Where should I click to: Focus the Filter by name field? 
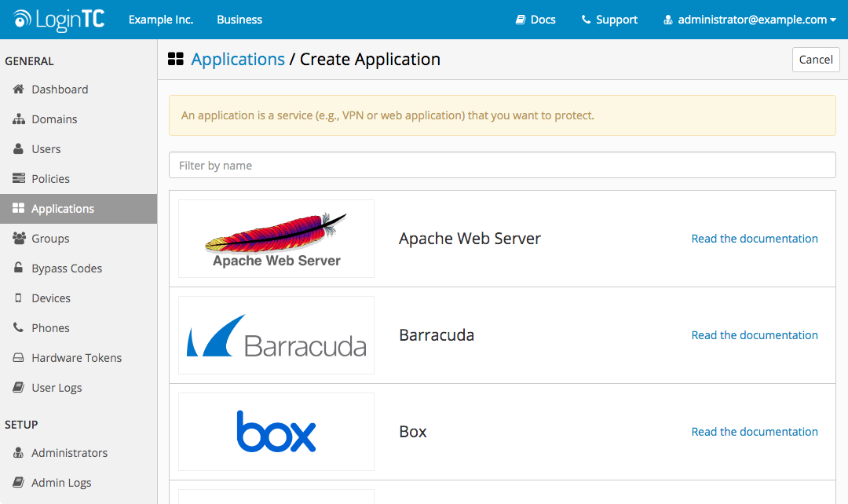503,165
